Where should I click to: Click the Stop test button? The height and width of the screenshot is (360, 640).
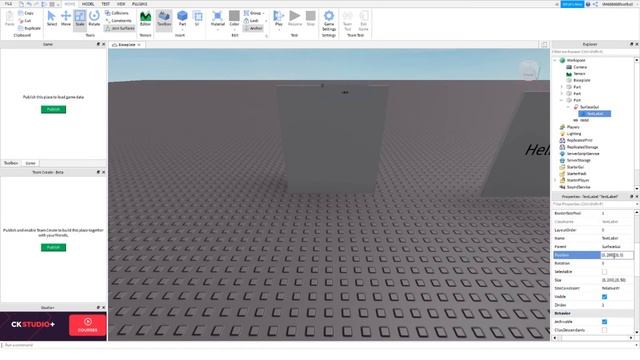tap(311, 18)
